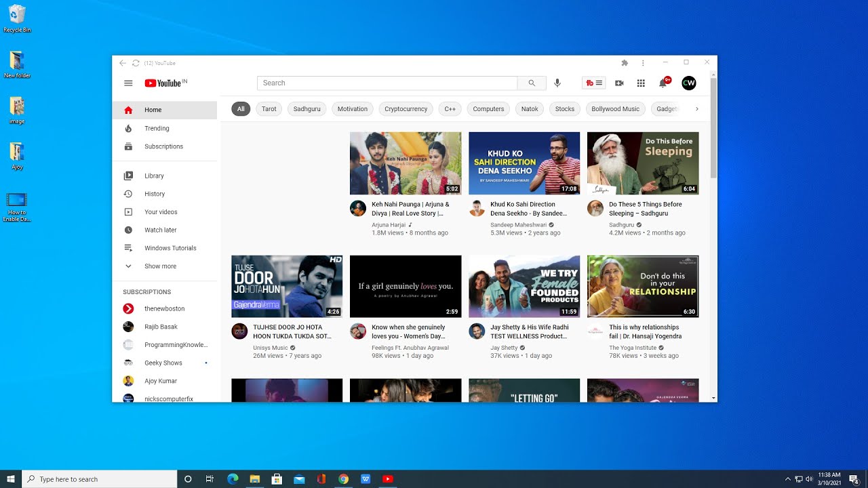Open the Recycle Bin desktop icon

[17, 19]
